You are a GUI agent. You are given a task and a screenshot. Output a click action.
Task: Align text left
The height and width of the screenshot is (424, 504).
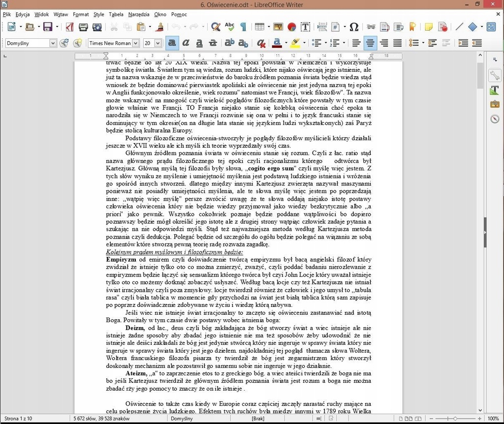point(356,43)
